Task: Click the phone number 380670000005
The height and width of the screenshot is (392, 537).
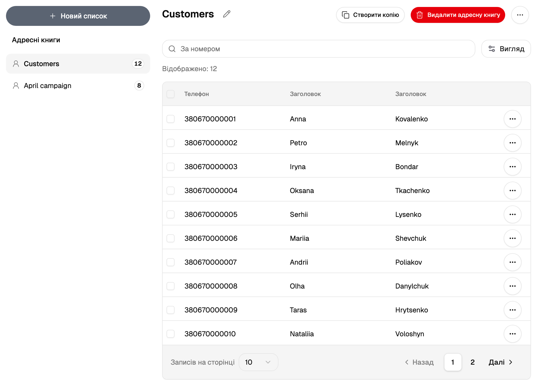Action: coord(211,214)
